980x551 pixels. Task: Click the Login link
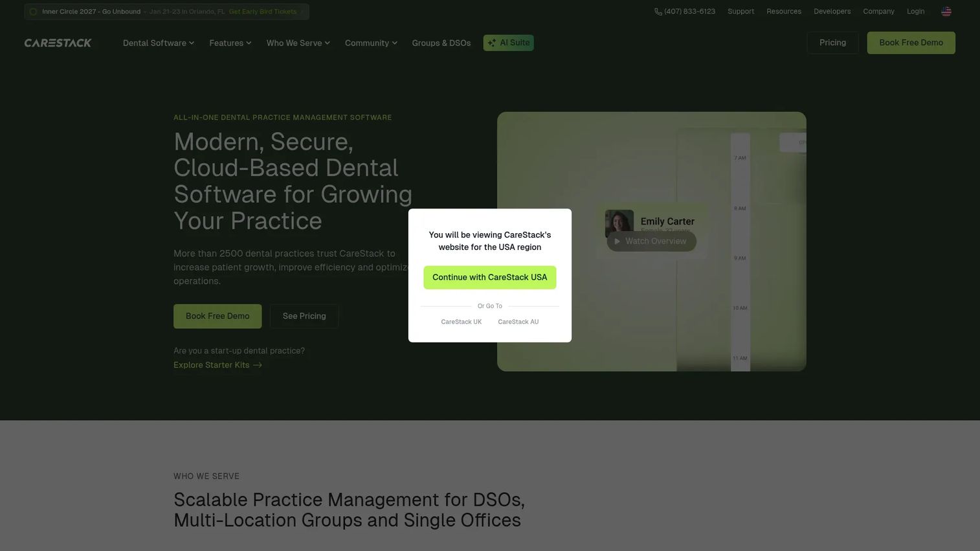[x=915, y=12]
